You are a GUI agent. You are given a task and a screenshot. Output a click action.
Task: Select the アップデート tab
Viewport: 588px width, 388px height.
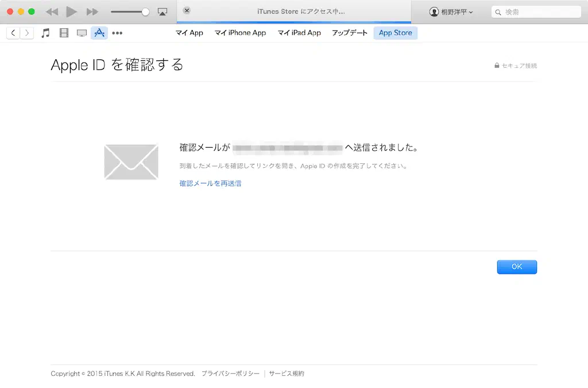pos(349,33)
